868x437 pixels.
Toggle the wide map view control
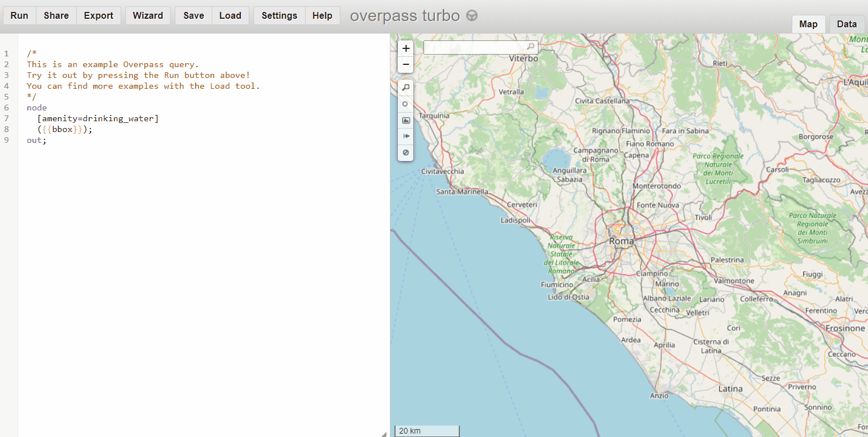[406, 136]
